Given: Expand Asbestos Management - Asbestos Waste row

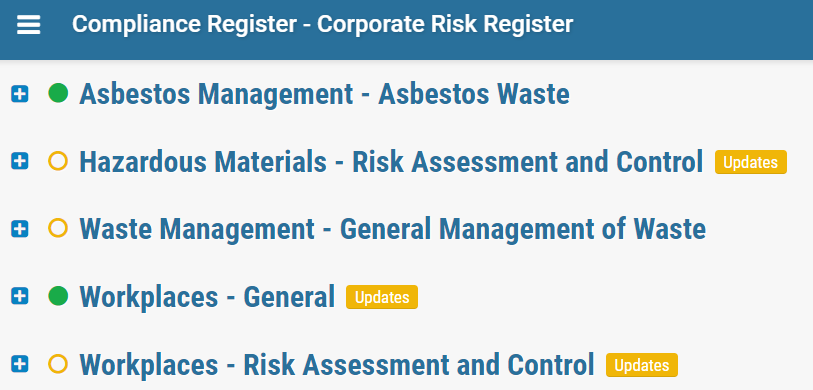Looking at the screenshot, I should [x=20, y=94].
